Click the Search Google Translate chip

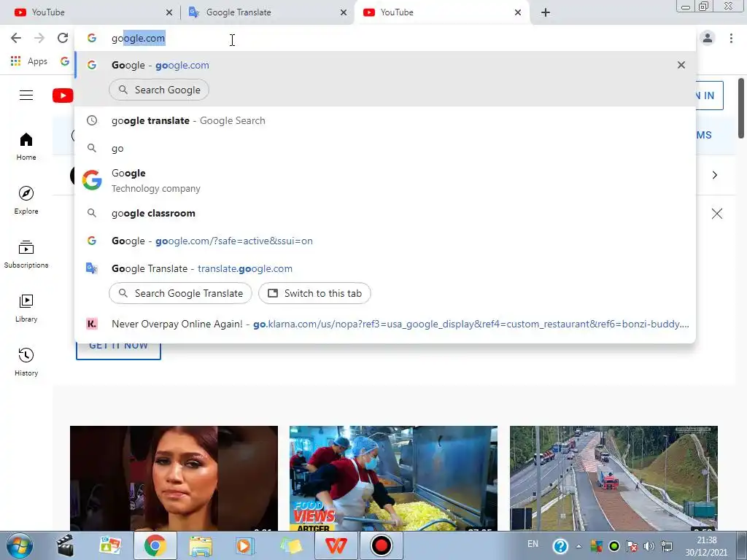click(180, 293)
